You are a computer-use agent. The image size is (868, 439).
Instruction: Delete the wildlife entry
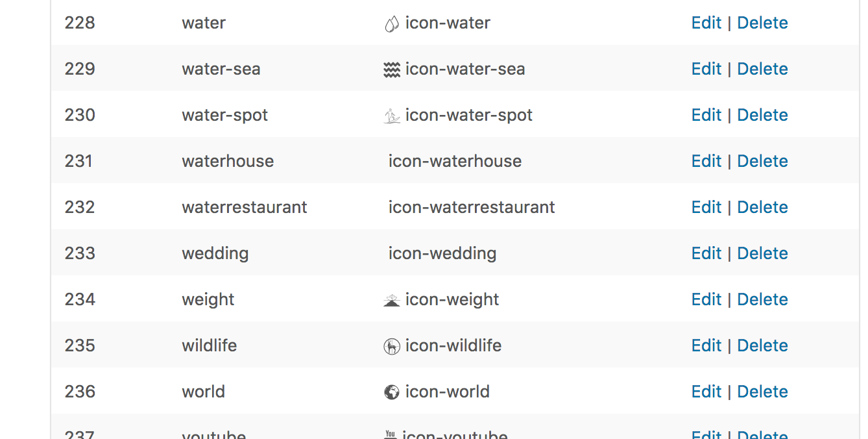click(x=762, y=345)
